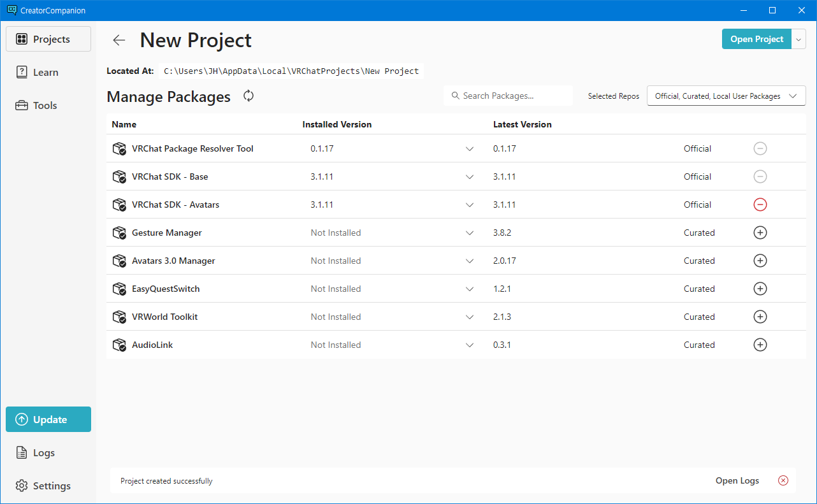
Task: Click the Name column header
Action: [x=124, y=124]
